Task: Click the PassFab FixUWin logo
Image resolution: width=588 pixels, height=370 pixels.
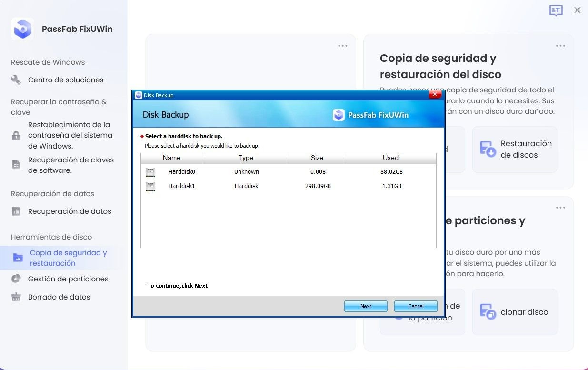Action: [x=22, y=29]
